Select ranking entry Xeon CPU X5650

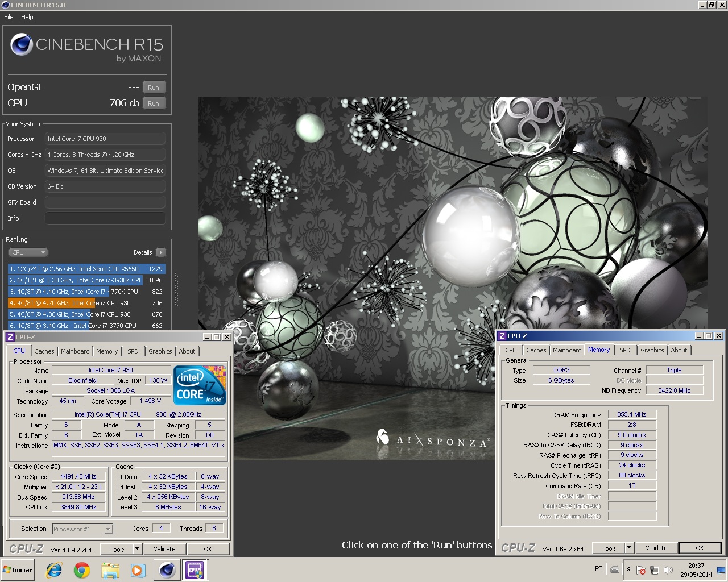tap(86, 269)
